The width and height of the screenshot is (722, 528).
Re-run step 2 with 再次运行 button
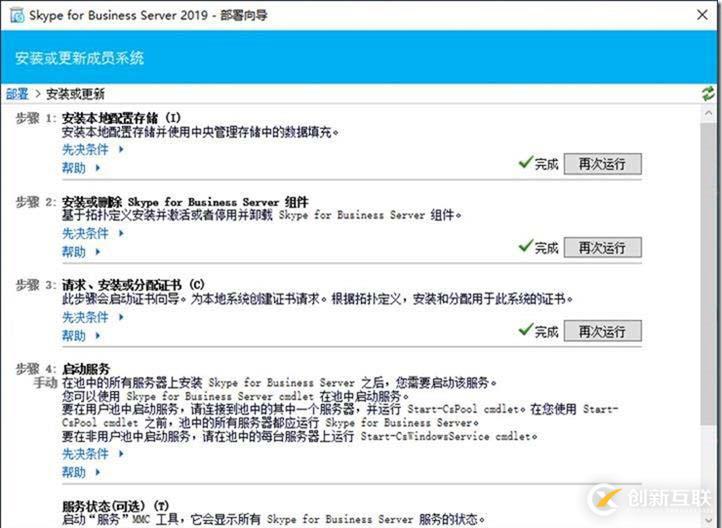point(602,248)
